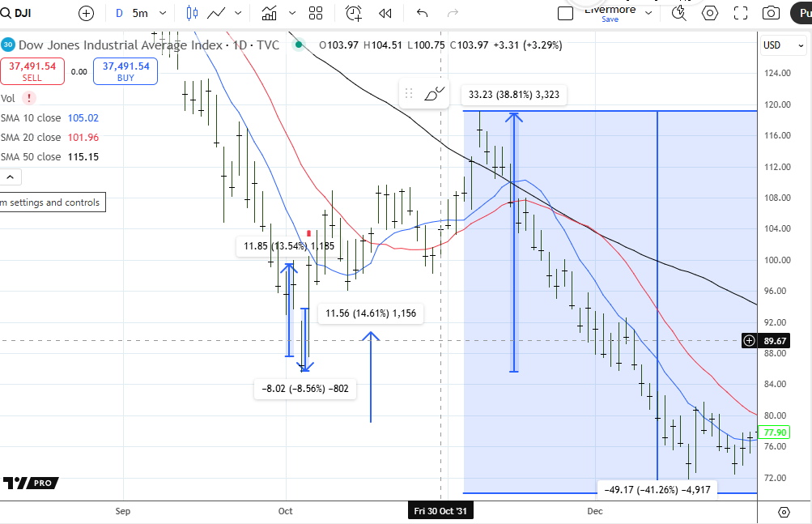
Task: Enter fullscreen mode
Action: click(x=741, y=14)
